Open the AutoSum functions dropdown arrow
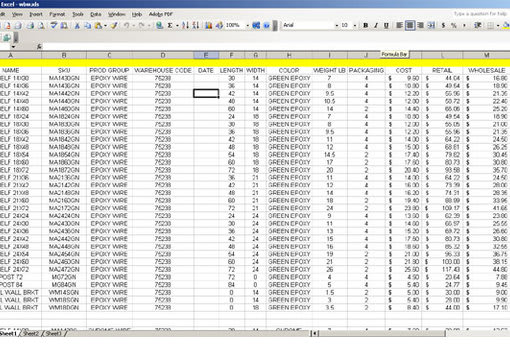This screenshot has width=510, height=360. pyautogui.click(x=177, y=26)
